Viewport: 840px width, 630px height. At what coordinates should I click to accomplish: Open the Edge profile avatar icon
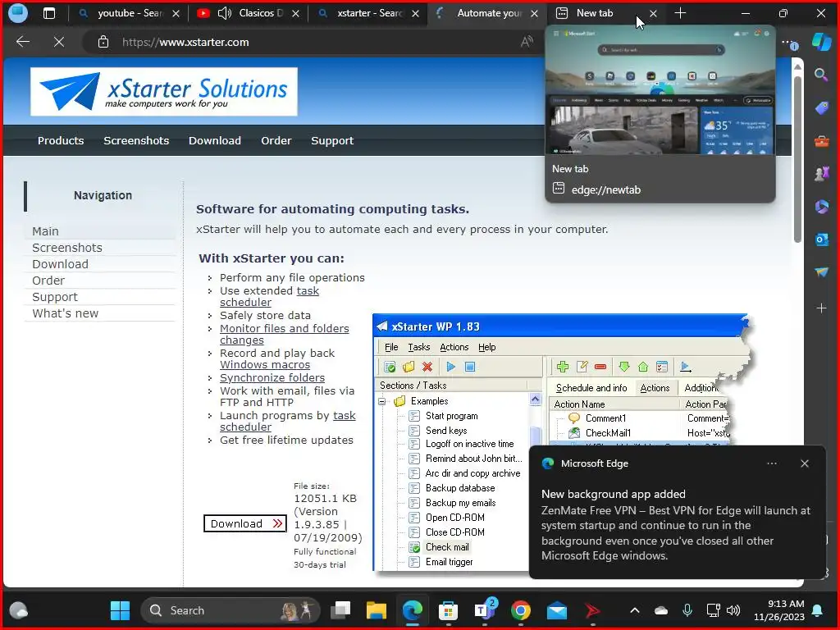pyautogui.click(x=18, y=13)
